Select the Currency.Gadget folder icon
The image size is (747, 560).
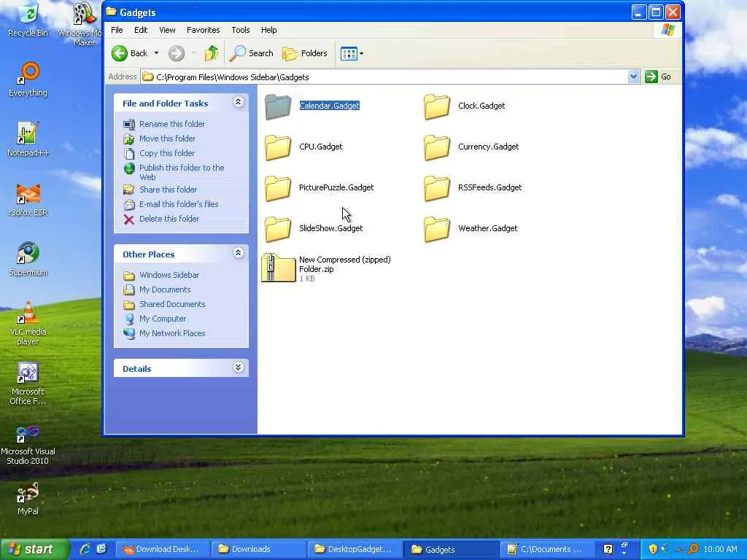click(x=436, y=147)
